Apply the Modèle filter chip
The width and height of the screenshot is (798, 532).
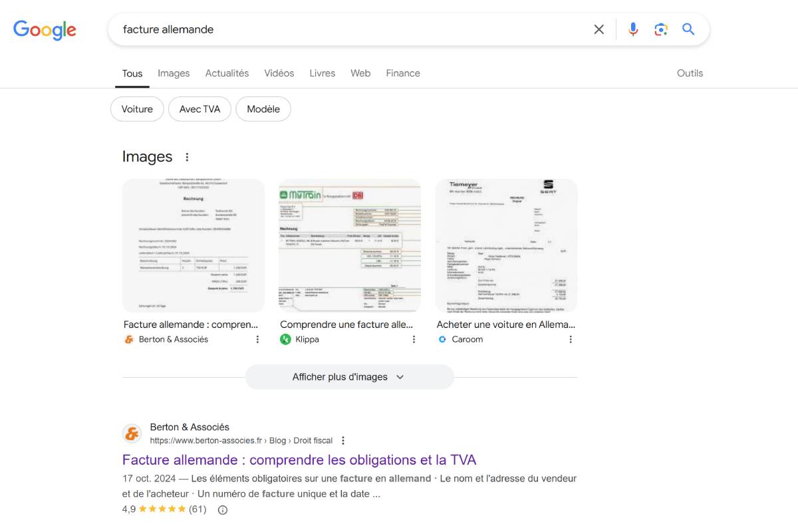pyautogui.click(x=263, y=109)
